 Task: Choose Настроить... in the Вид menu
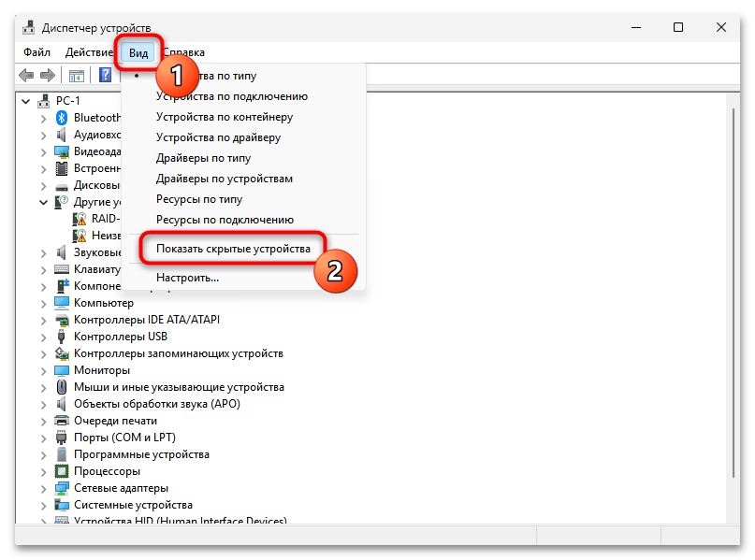(188, 278)
